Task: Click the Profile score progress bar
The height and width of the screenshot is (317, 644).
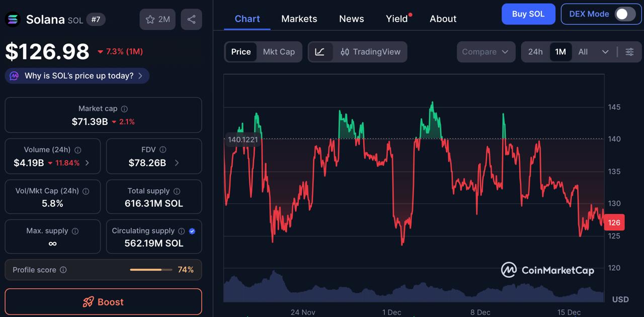Action: pyautogui.click(x=151, y=270)
